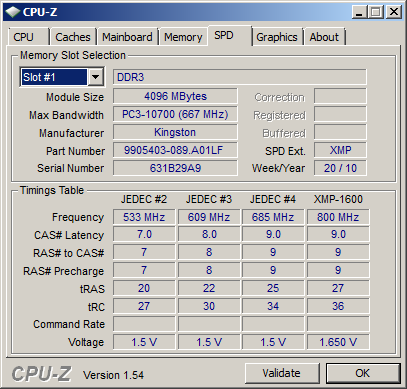Click the PC3-10700 (667 MHz) bandwidth value

[x=175, y=114]
